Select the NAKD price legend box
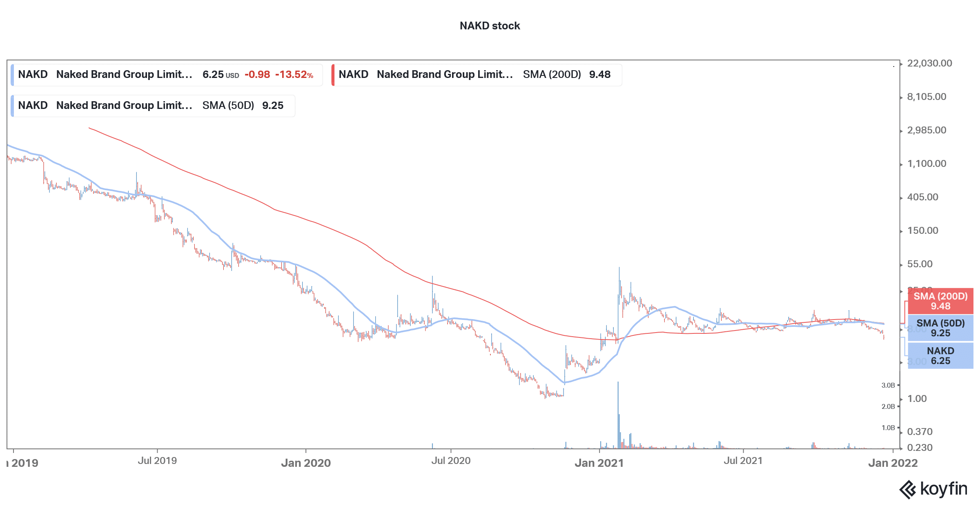The height and width of the screenshot is (506, 980). pyautogui.click(x=167, y=75)
